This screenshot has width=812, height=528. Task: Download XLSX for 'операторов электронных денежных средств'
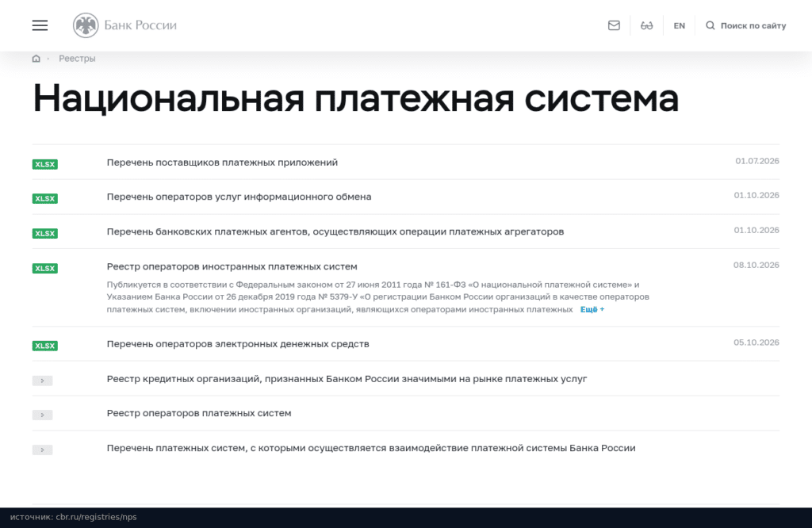[45, 346]
